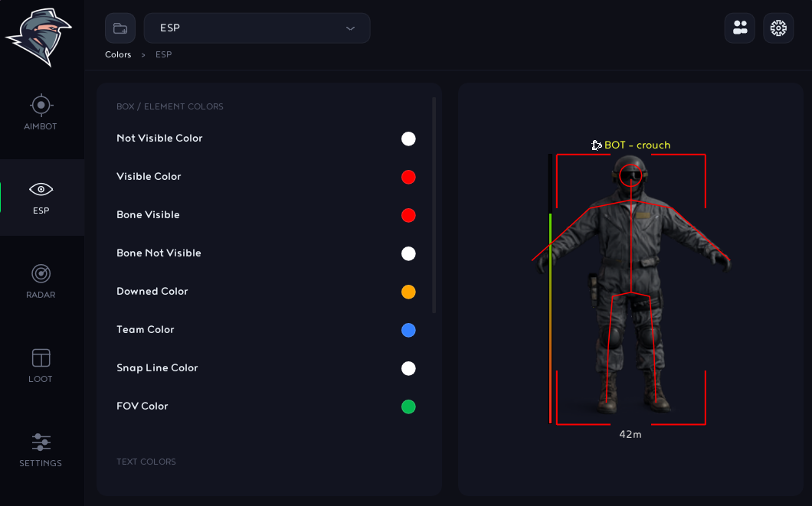
Task: Change the Not Visible Color swatch
Action: click(x=408, y=139)
